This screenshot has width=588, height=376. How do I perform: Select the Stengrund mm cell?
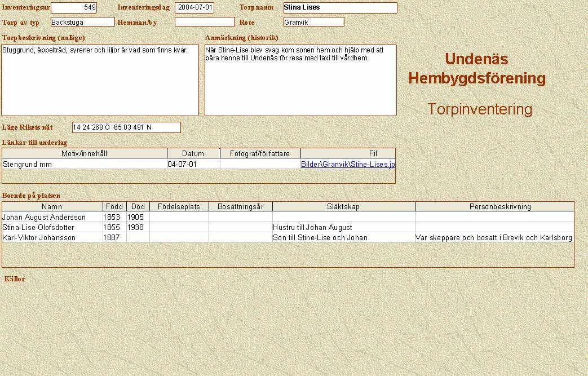(85, 164)
